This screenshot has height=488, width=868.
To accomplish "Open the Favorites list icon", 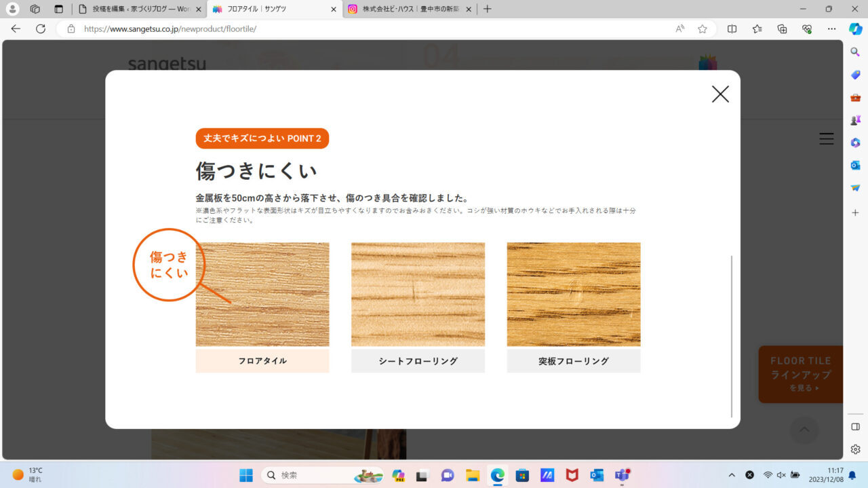I will (x=757, y=29).
